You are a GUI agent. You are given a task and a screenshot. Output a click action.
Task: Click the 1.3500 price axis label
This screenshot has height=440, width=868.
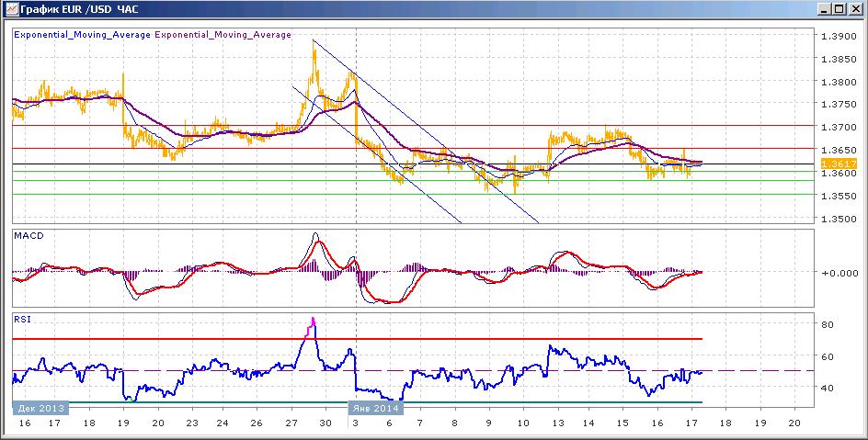click(839, 219)
